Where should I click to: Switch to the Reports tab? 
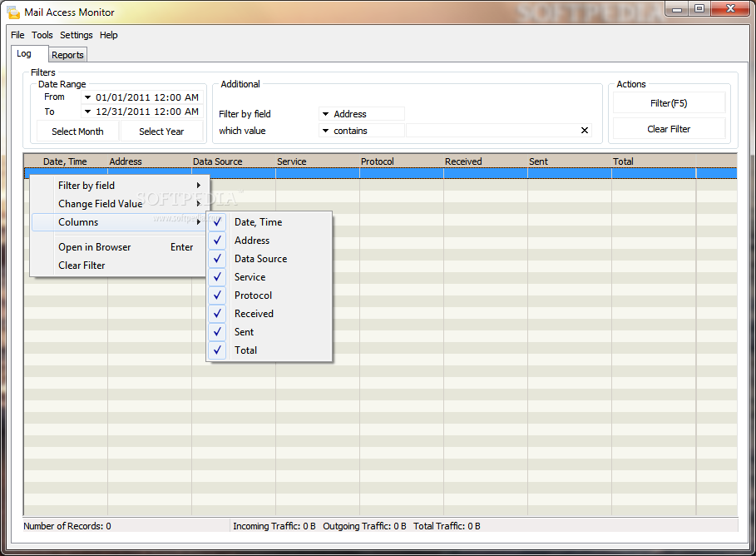67,55
